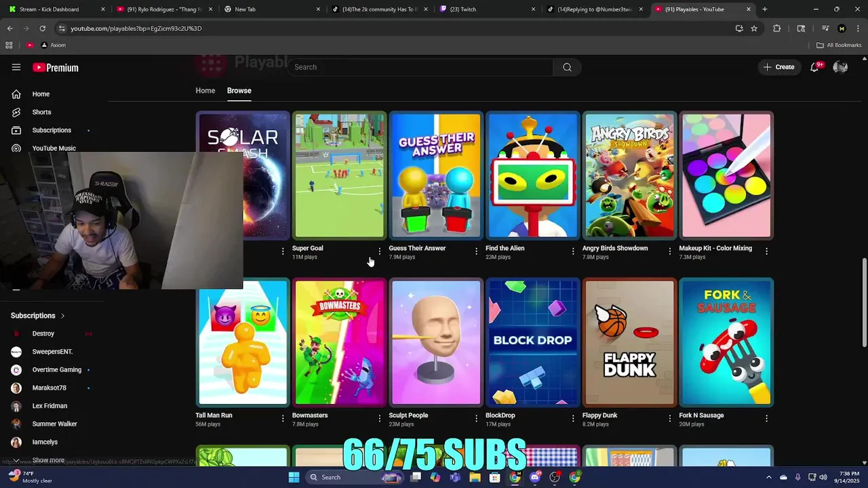This screenshot has width=868, height=488.
Task: Open a new browser tab
Action: click(x=765, y=9)
